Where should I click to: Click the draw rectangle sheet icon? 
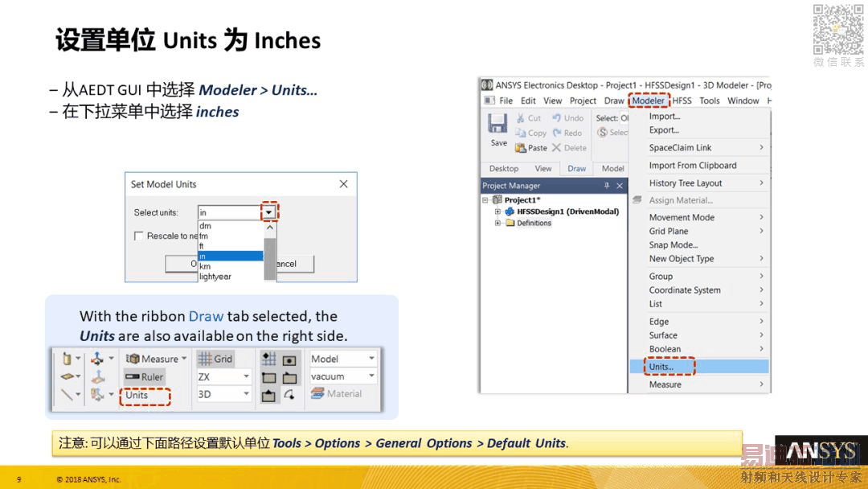pyautogui.click(x=67, y=376)
